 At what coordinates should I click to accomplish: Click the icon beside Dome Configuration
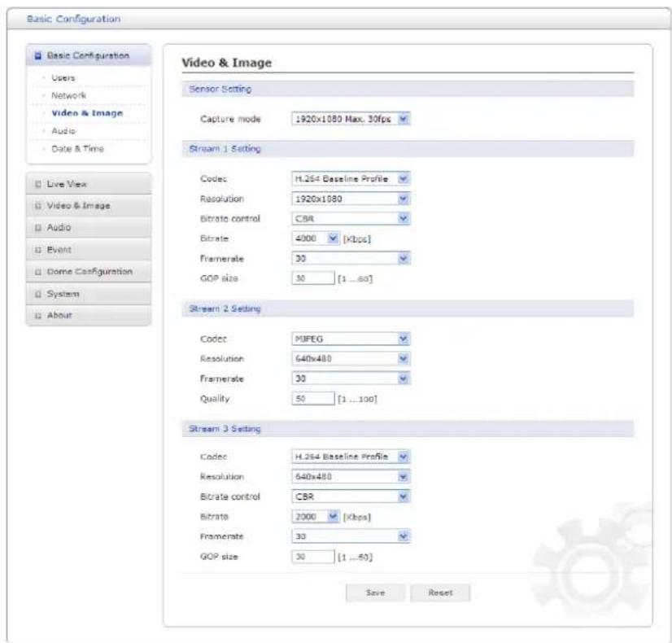pos(38,272)
